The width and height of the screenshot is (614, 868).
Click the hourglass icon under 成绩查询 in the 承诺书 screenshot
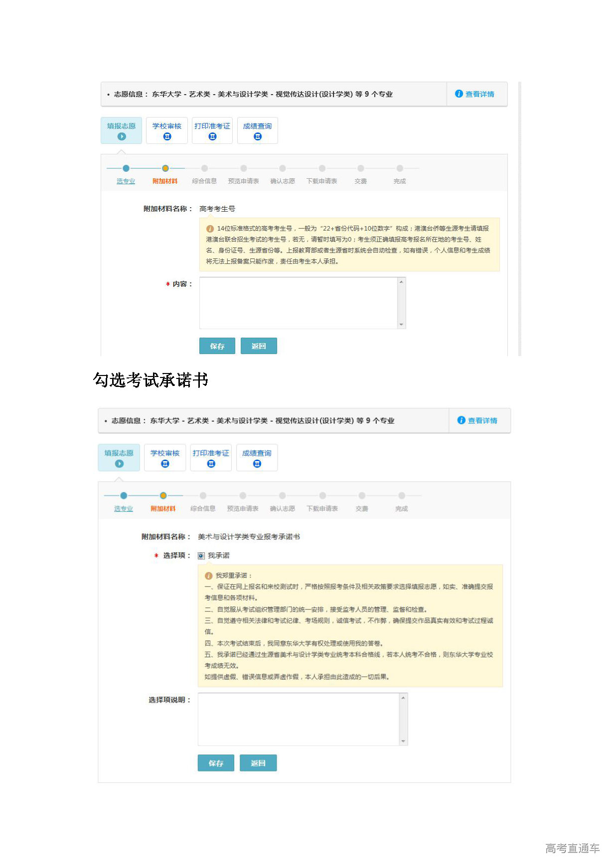tap(257, 464)
